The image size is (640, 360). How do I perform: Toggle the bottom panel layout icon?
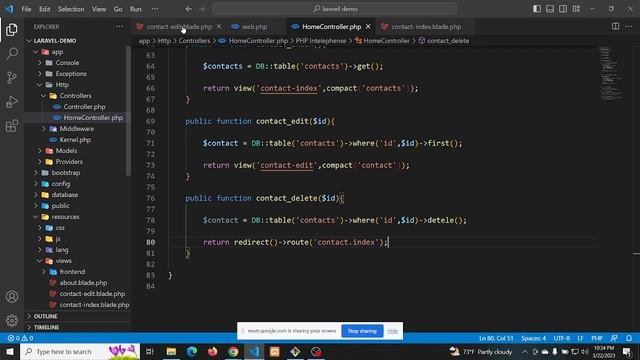550,9
